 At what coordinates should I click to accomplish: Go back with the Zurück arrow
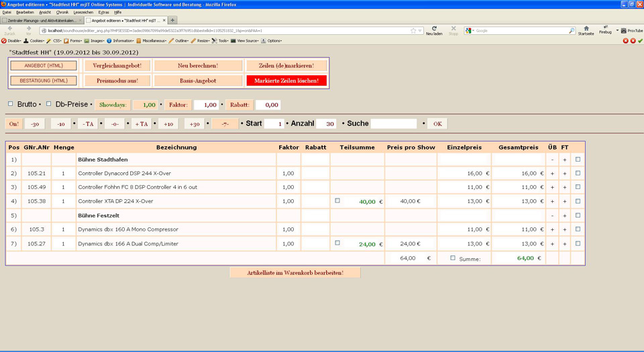10,28
